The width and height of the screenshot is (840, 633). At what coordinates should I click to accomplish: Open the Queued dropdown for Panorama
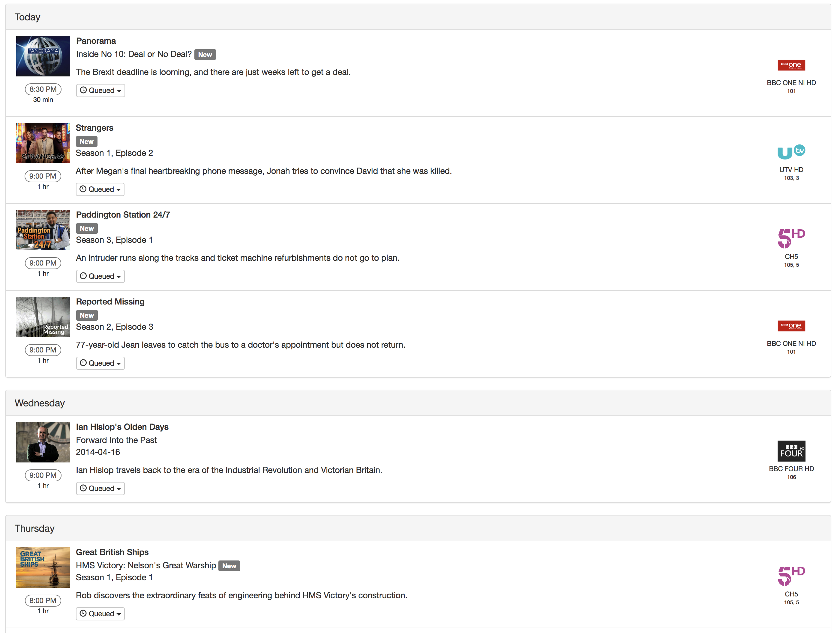pos(100,91)
